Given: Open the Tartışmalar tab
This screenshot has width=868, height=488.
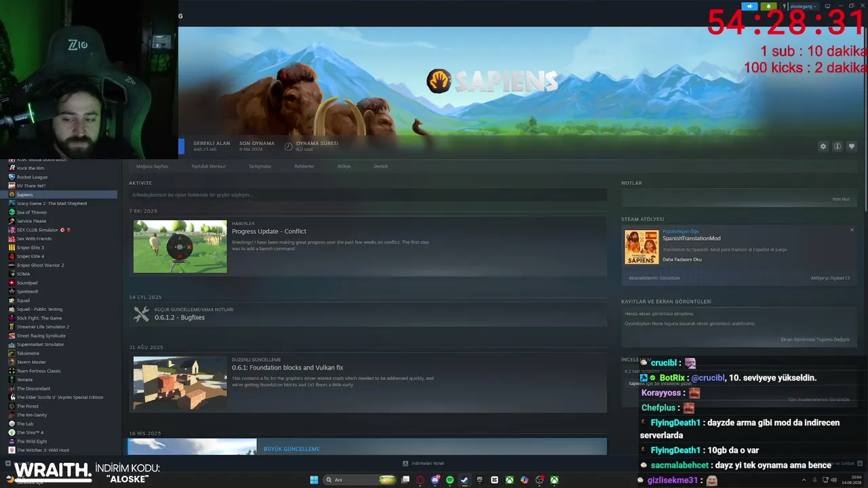Looking at the screenshot, I should (260, 166).
